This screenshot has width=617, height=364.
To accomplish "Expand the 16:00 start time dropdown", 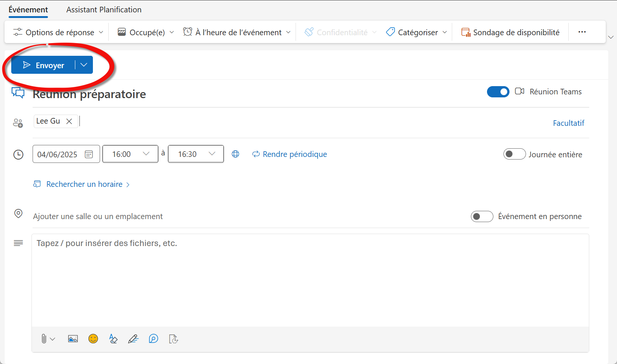I will [146, 154].
